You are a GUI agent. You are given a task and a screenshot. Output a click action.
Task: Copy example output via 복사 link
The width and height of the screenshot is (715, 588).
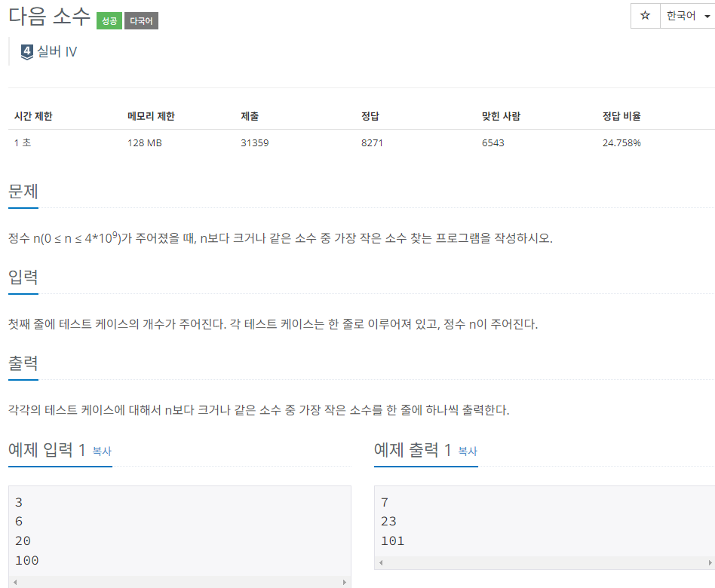click(x=468, y=452)
